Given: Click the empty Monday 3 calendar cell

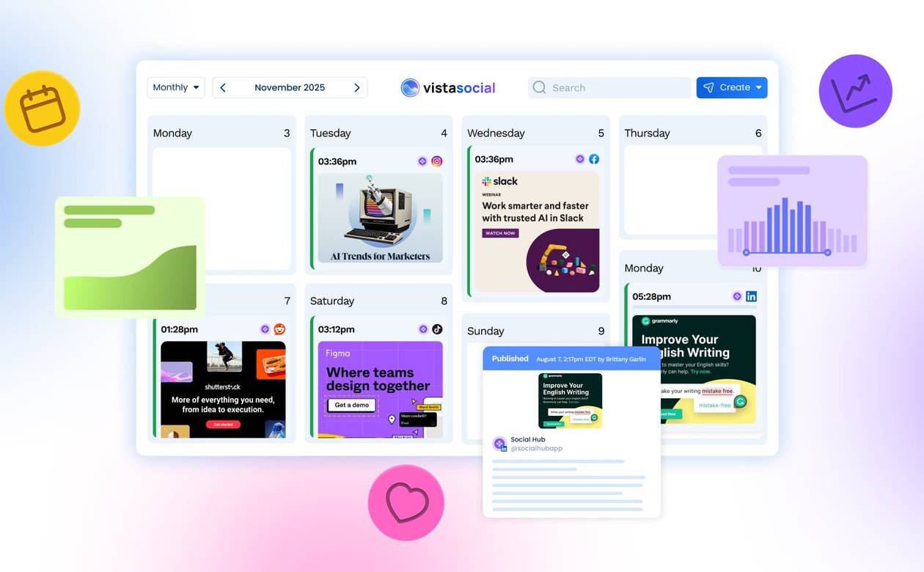Looking at the screenshot, I should (221, 209).
